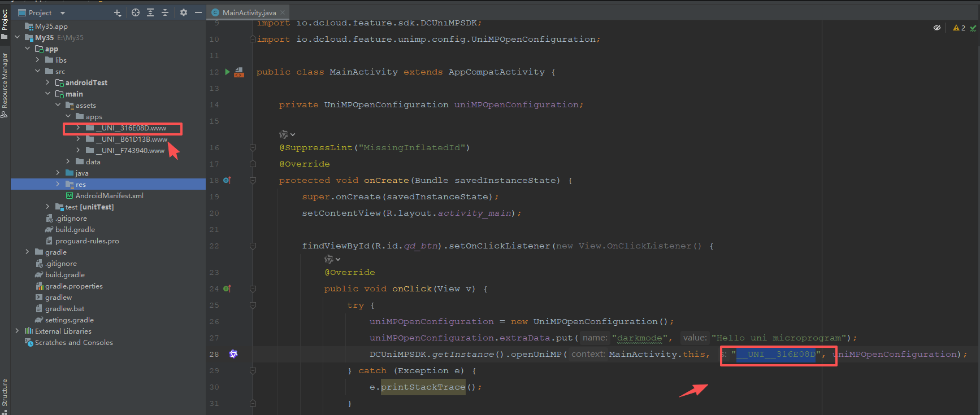
Task: Expand the __UNI__316E08D.www folder
Action: click(x=78, y=128)
